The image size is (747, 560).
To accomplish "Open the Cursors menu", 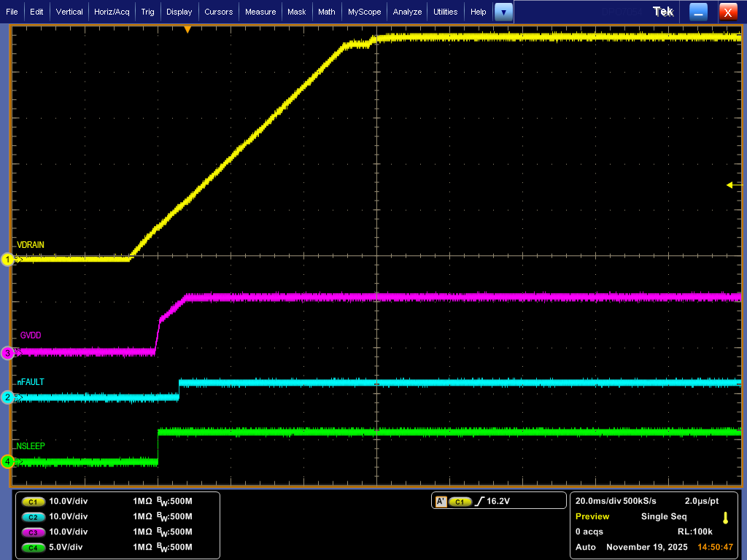I will pos(219,12).
